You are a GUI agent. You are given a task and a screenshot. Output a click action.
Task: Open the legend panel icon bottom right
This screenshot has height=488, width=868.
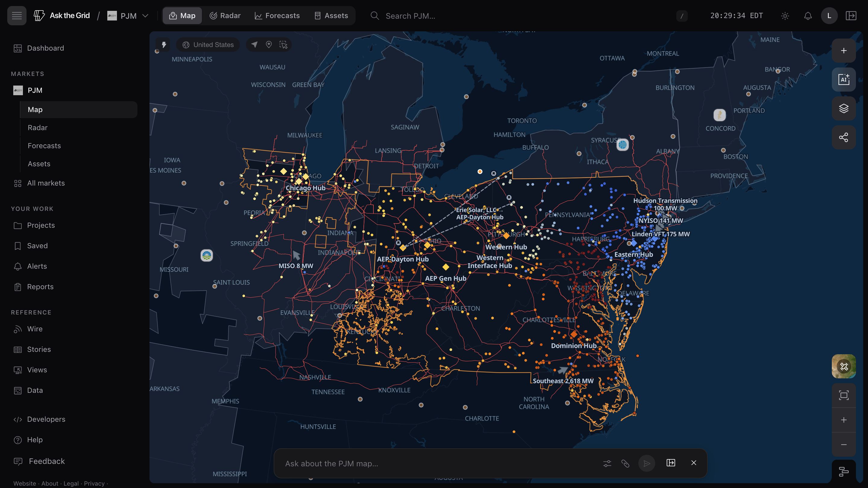point(844,471)
